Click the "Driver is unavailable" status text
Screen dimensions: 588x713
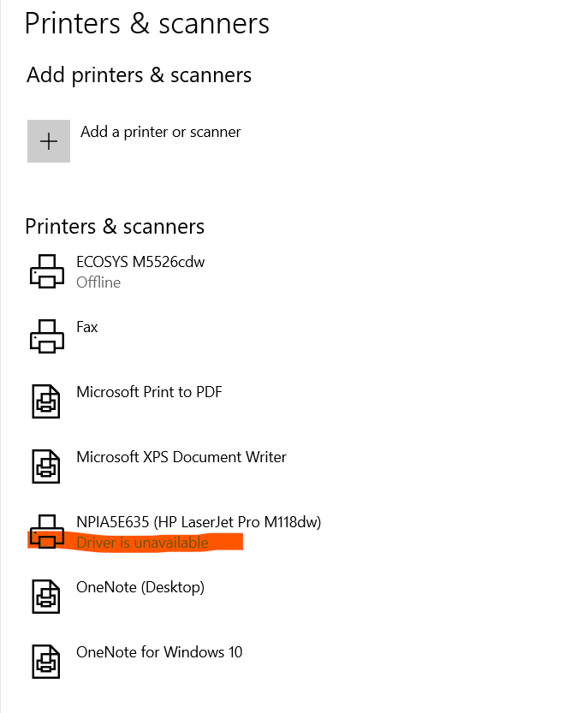(x=142, y=543)
